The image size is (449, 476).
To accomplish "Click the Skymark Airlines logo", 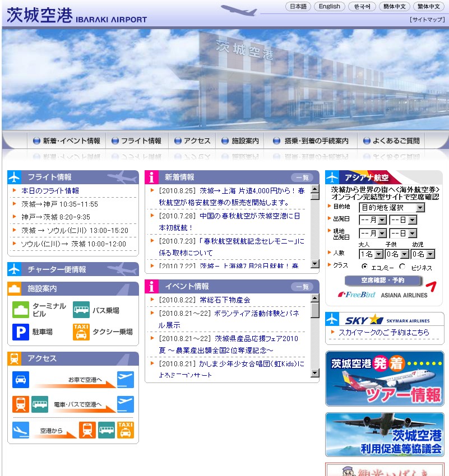I will (387, 320).
